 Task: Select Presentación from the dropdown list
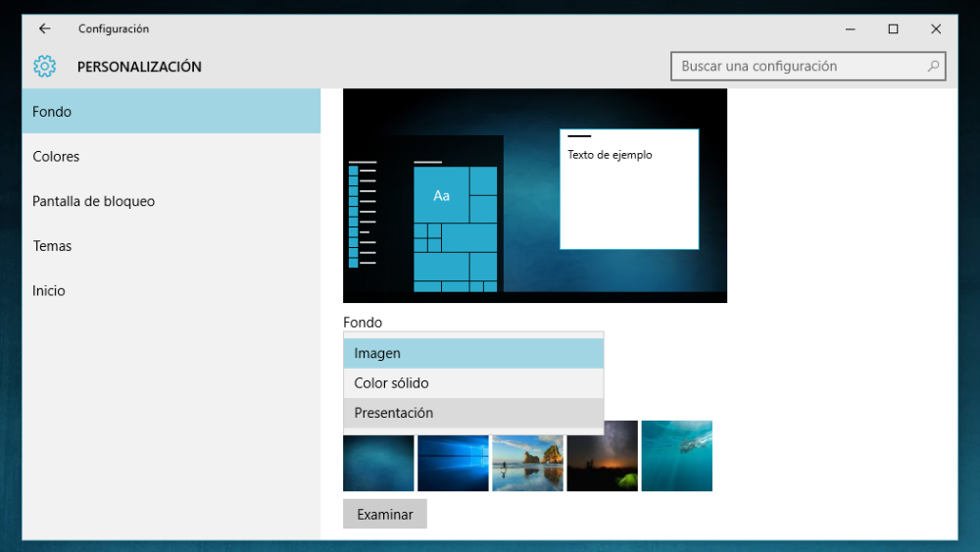[473, 413]
